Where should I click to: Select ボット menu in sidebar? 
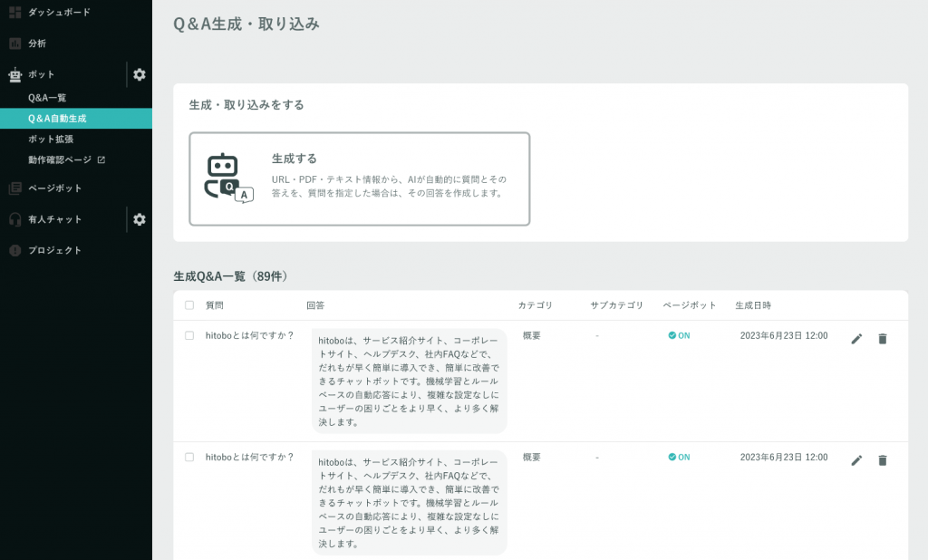(42, 74)
